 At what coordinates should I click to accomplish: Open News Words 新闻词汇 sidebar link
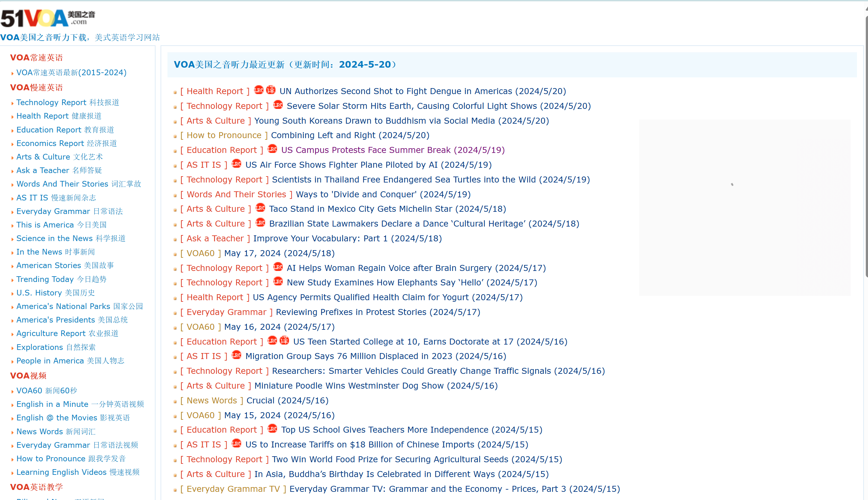point(56,432)
